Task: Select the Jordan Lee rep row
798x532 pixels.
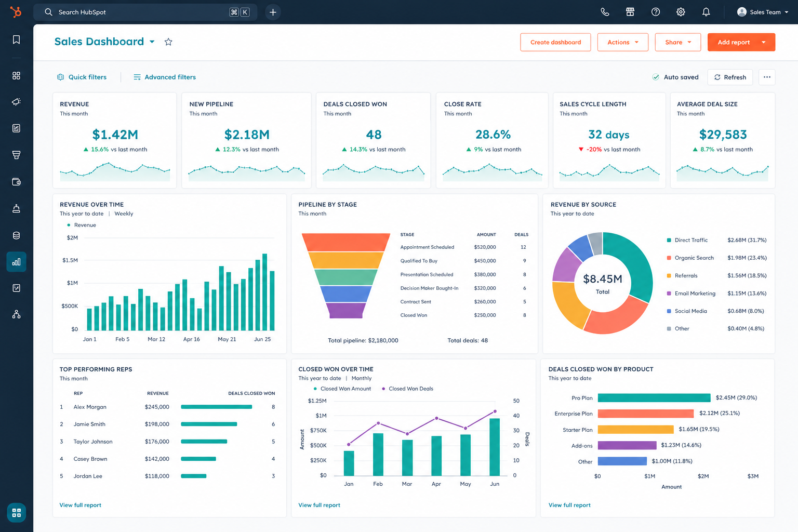Action: click(x=167, y=476)
